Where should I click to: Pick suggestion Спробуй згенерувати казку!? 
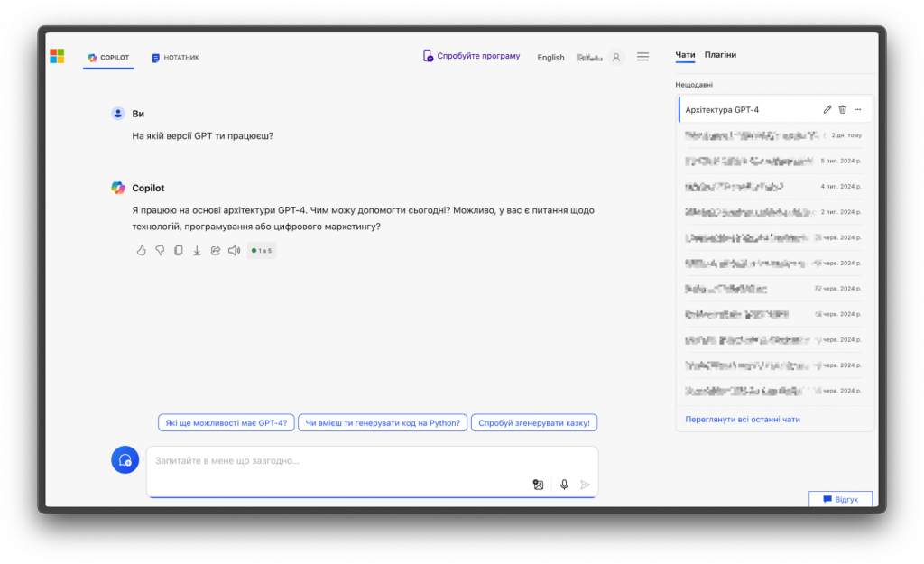click(x=534, y=422)
